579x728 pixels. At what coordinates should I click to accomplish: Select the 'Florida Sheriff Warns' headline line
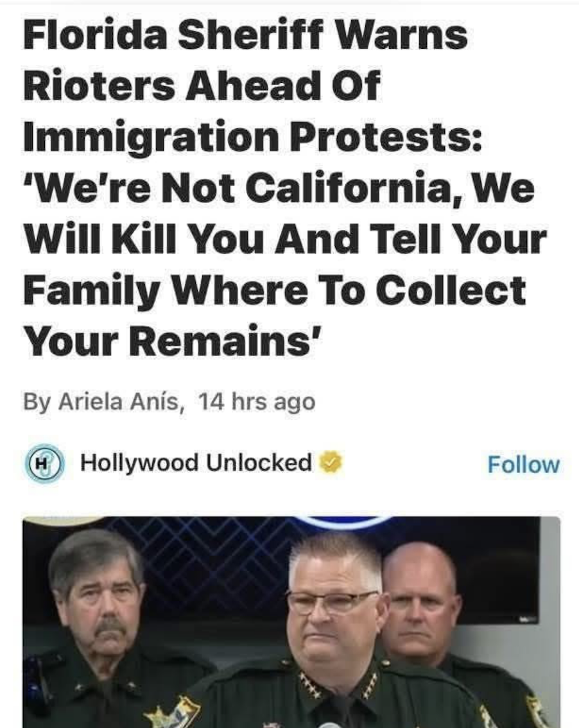(x=245, y=35)
